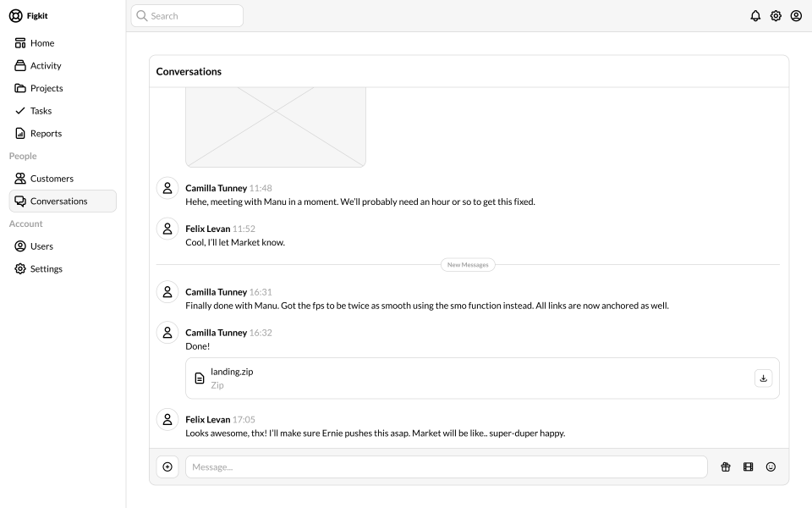Image resolution: width=812 pixels, height=508 pixels.
Task: Click the Search field
Action: point(187,16)
